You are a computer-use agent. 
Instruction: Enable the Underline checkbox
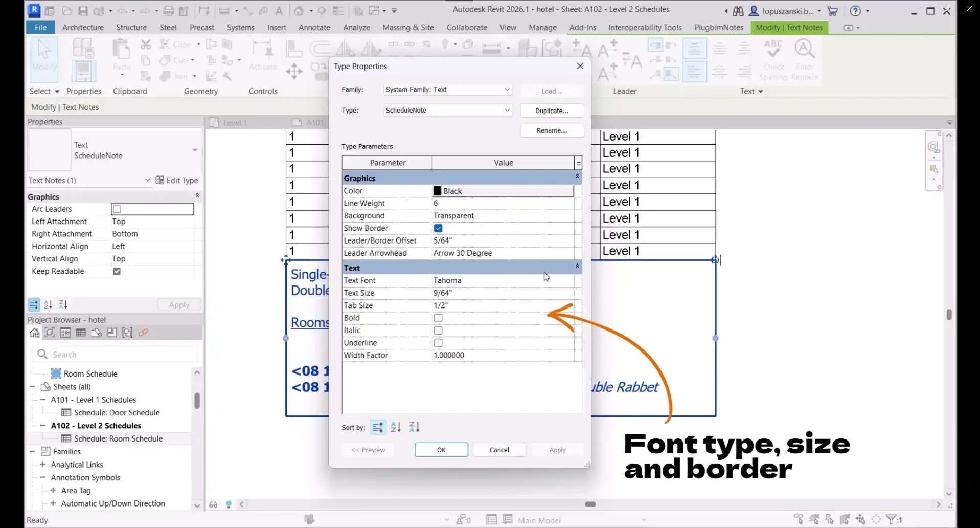pyautogui.click(x=438, y=343)
